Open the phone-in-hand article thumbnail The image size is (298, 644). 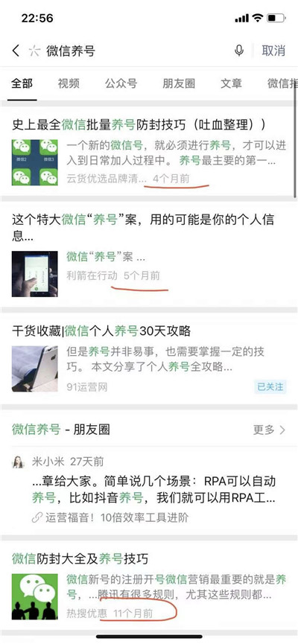(x=34, y=274)
